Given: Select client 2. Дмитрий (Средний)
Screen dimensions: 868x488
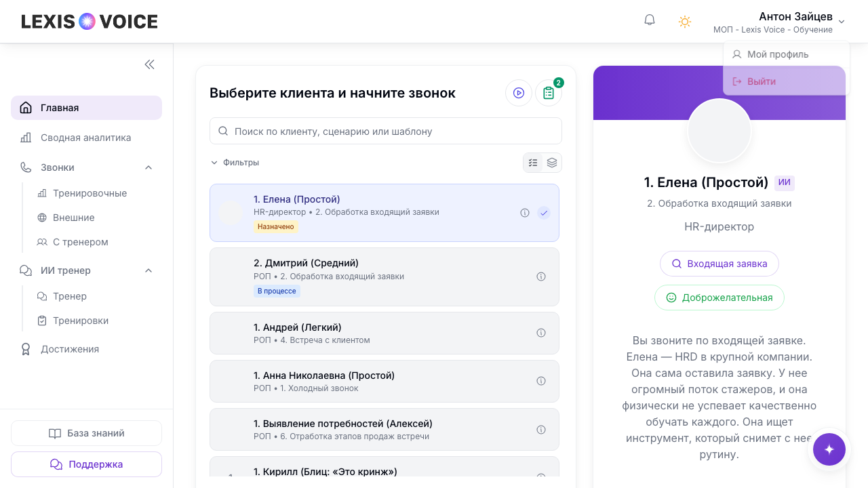Looking at the screenshot, I should 384,277.
